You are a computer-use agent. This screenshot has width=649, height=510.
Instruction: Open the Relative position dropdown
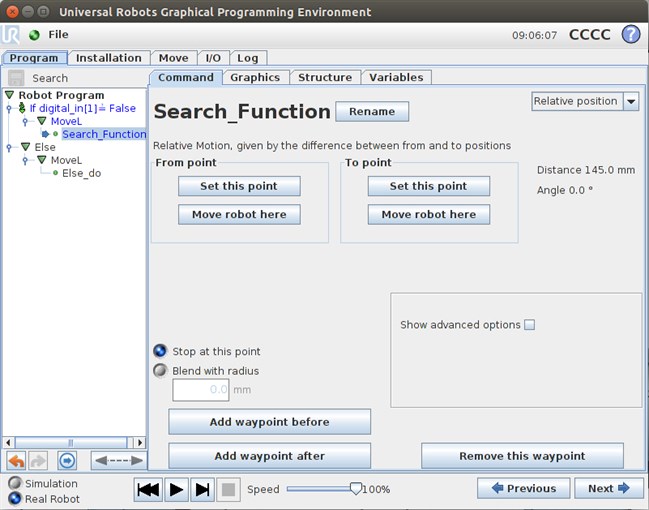pyautogui.click(x=631, y=101)
